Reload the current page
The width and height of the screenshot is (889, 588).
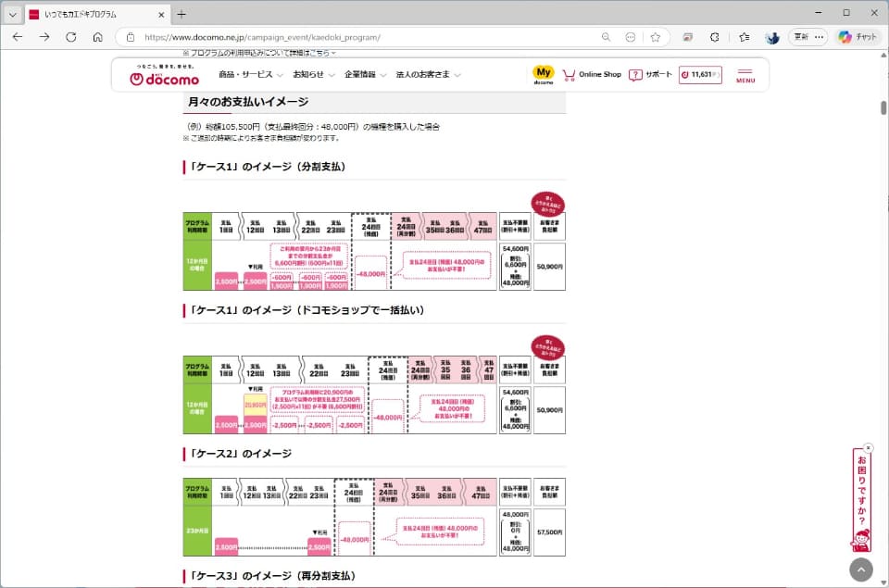click(71, 37)
